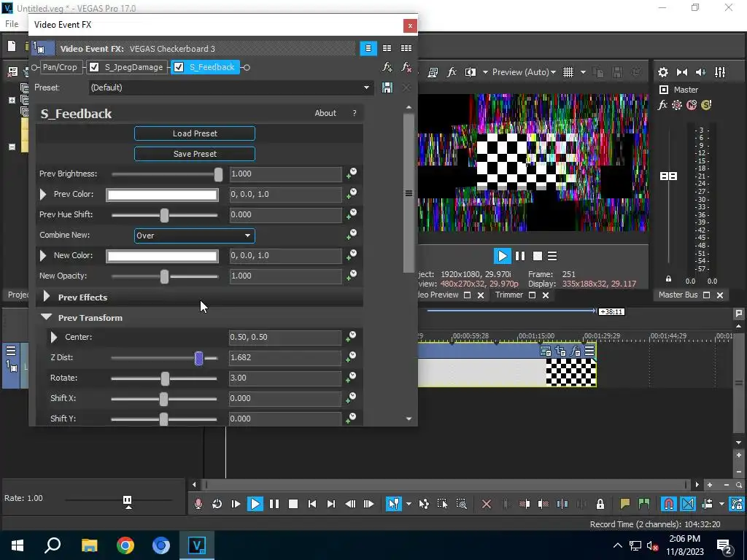The image size is (747, 560).
Task: Toggle the S_Feedback effect checkbox
Action: 179,67
